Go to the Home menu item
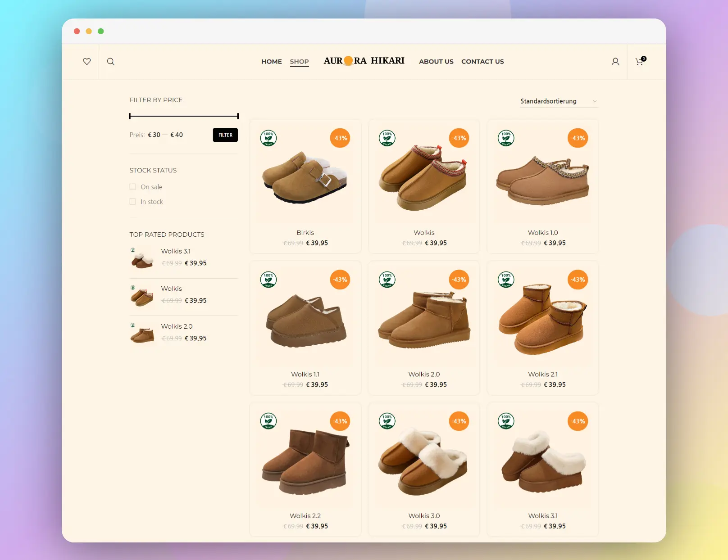The width and height of the screenshot is (728, 560). pyautogui.click(x=272, y=62)
